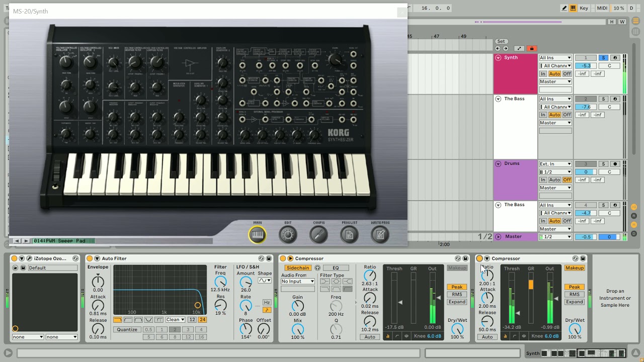Click the EQ button in the first Compressor
Viewport: 644px width, 362px height.
tap(336, 268)
